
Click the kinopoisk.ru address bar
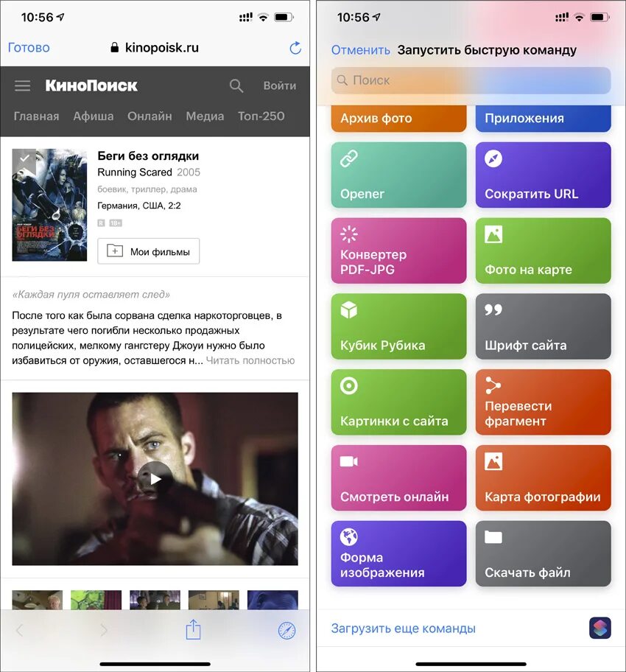[x=155, y=48]
